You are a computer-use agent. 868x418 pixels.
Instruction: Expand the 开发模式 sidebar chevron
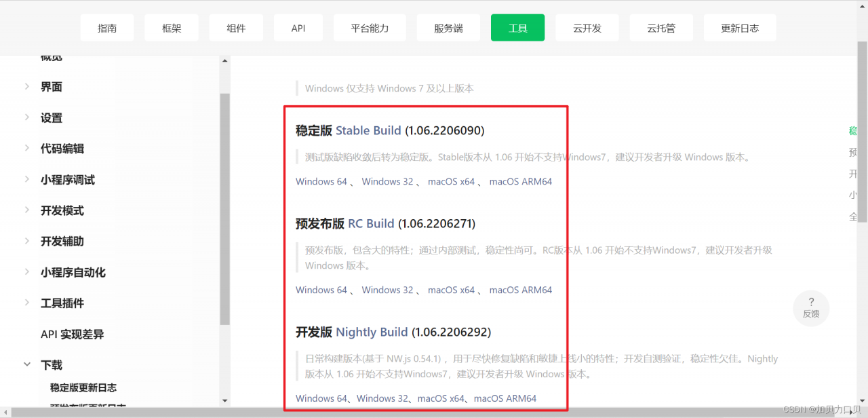pyautogui.click(x=27, y=210)
